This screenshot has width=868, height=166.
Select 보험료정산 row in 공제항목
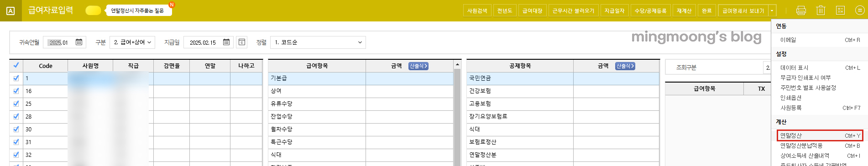pos(563,142)
